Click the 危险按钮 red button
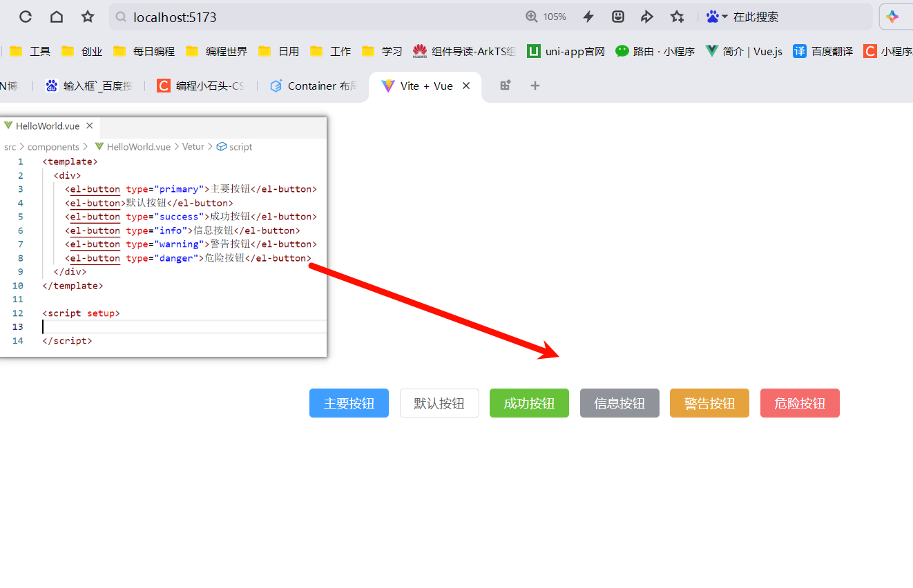 (800, 403)
